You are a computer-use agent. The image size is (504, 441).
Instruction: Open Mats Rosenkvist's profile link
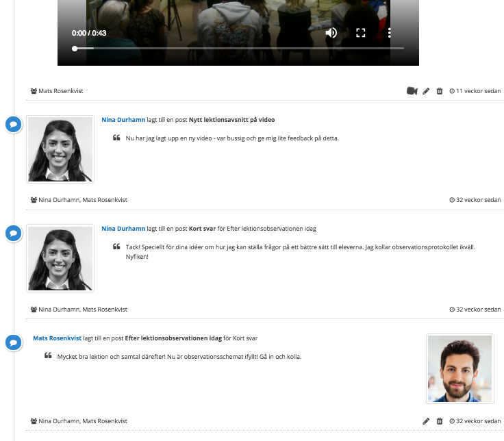tap(58, 338)
